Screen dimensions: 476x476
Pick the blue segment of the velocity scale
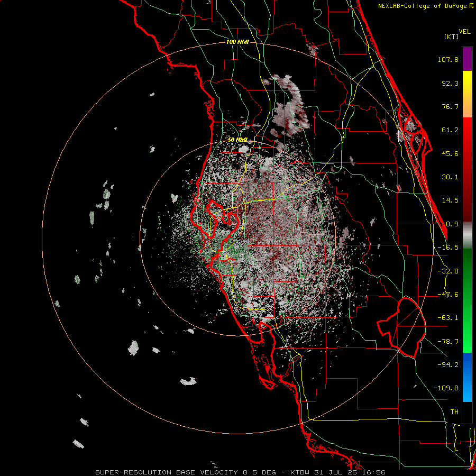(x=467, y=377)
